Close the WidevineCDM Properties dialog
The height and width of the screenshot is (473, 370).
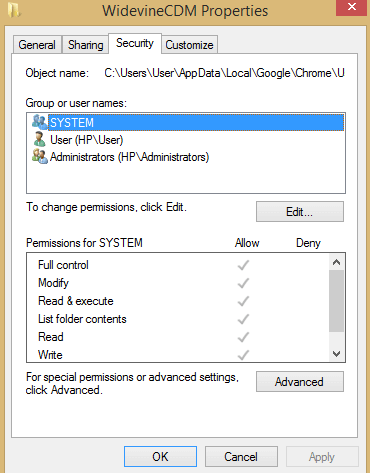(x=352, y=7)
